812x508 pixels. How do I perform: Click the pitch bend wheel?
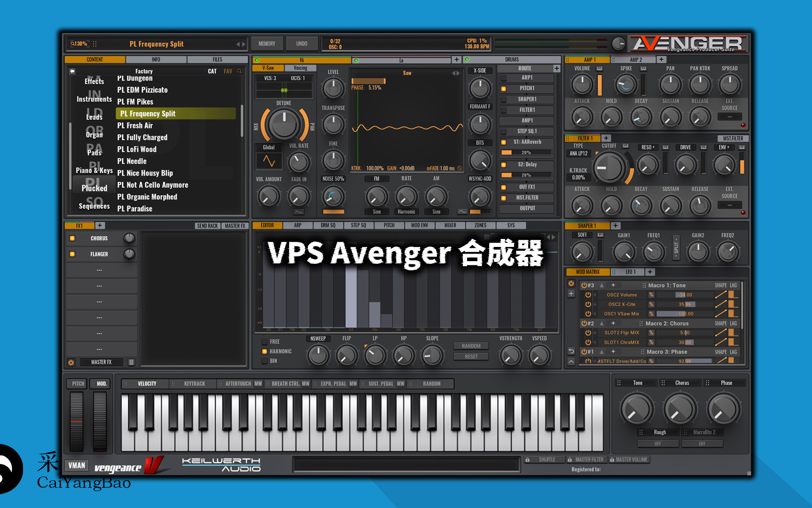[x=77, y=421]
